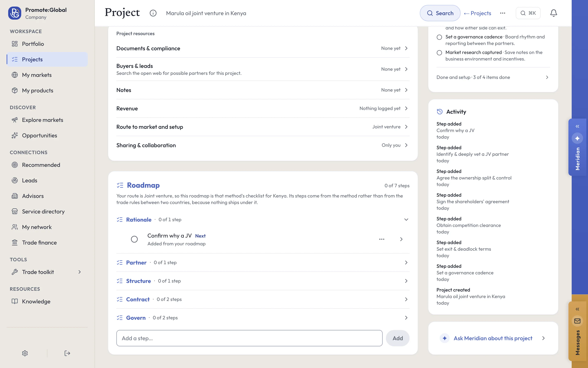The width and height of the screenshot is (588, 368).
Task: Ask Meridian about this project
Action: [x=493, y=338]
